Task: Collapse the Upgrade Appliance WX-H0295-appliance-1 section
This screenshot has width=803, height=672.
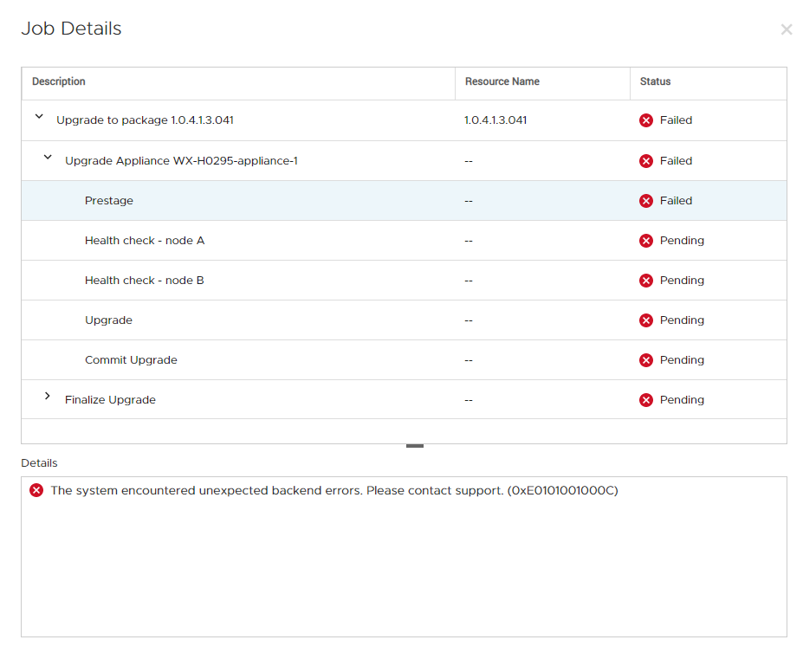Action: [47, 156]
